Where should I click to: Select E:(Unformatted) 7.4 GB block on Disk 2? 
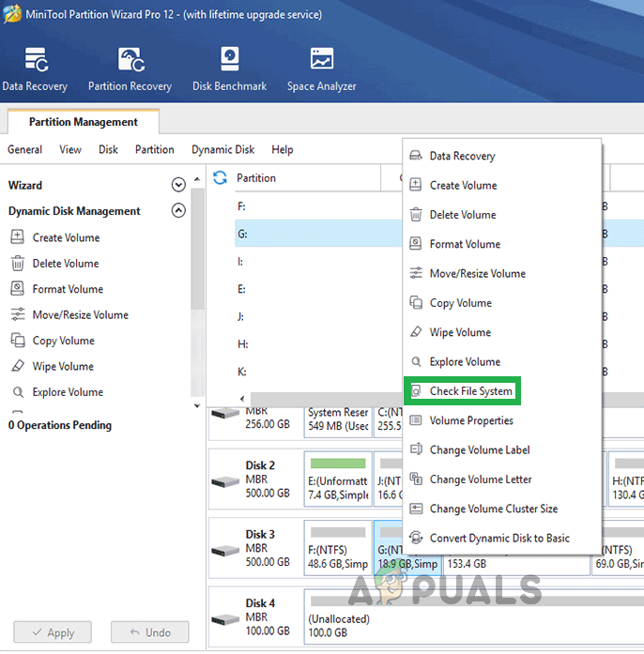point(338,479)
